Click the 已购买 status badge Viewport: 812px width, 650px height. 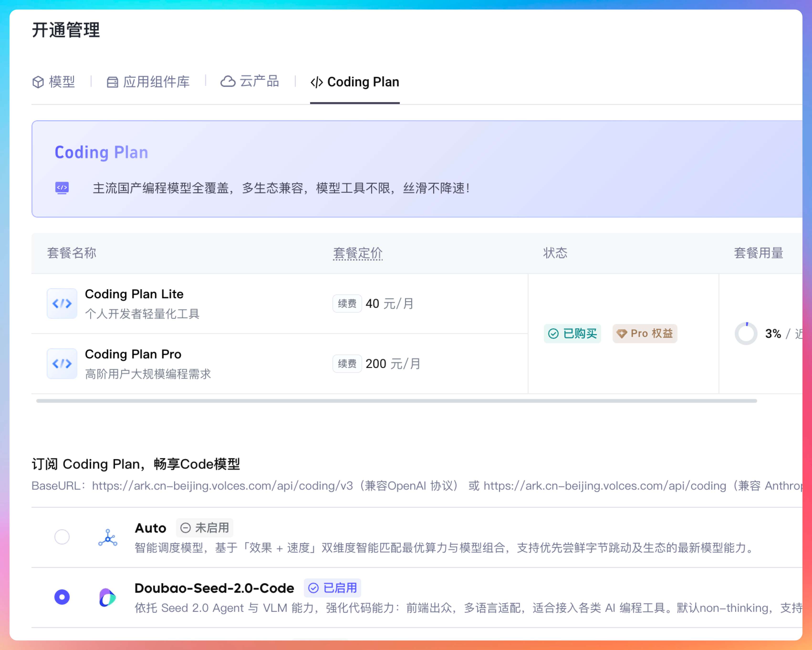(x=572, y=334)
